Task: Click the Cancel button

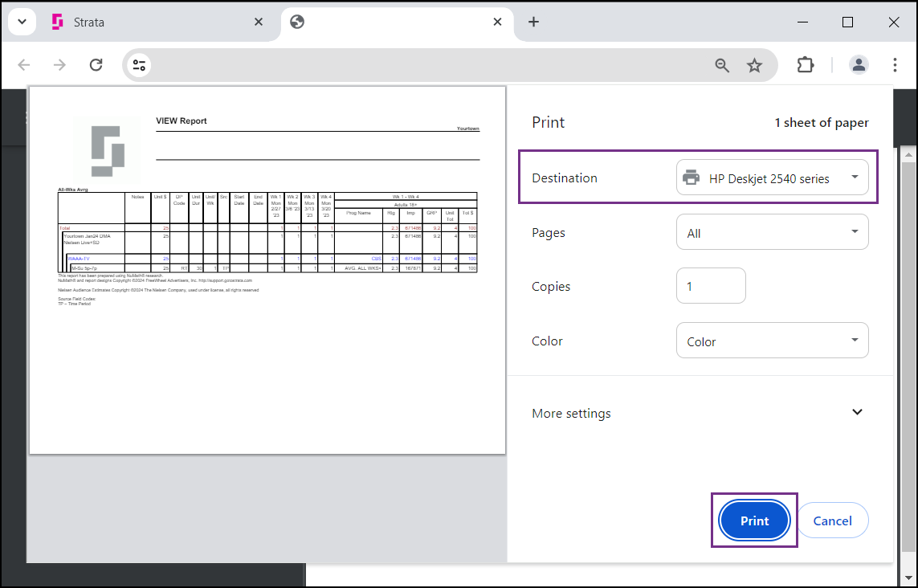Action: 833,520
